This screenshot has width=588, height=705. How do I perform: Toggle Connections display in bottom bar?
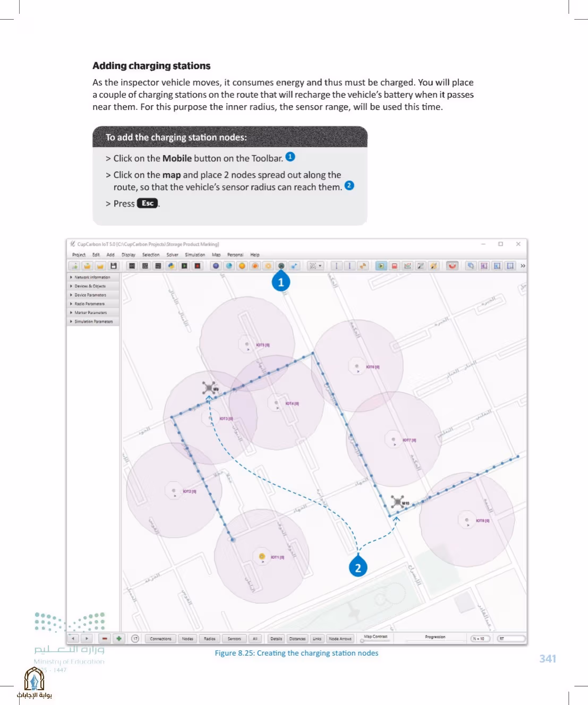161,639
